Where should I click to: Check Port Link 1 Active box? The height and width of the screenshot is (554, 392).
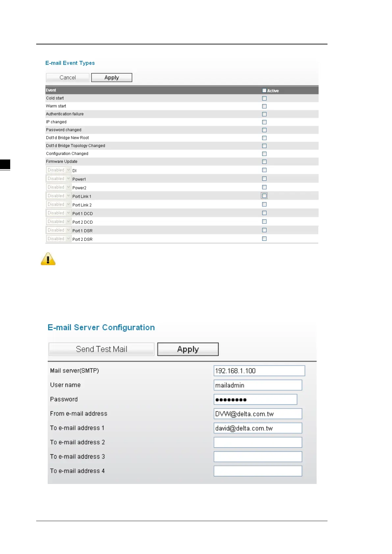(264, 196)
